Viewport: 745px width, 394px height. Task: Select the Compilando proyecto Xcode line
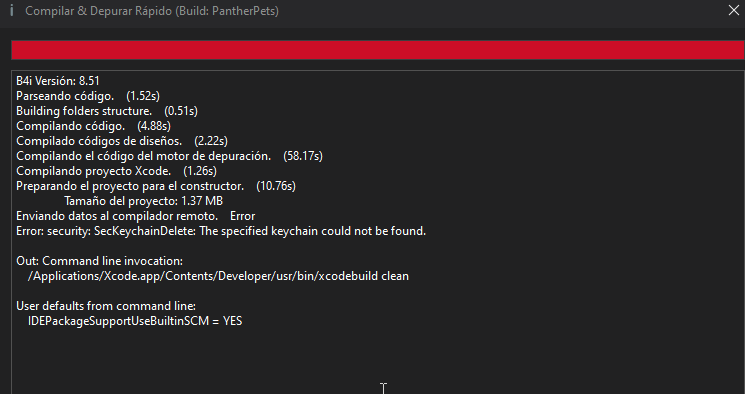(116, 171)
